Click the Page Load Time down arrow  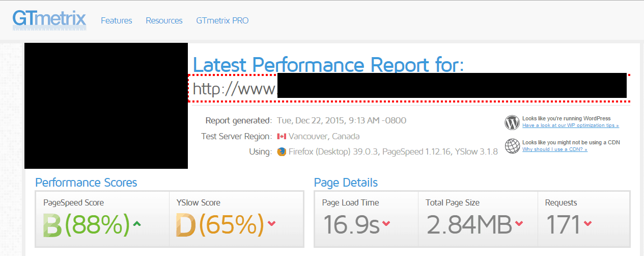(x=386, y=223)
